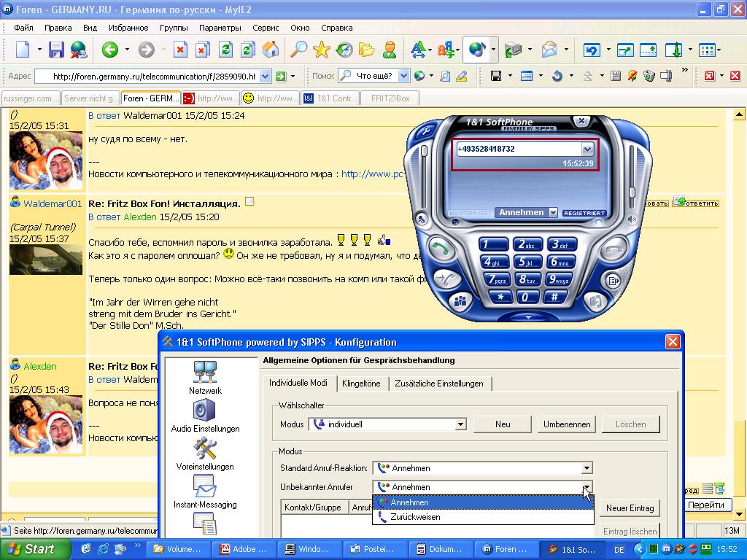Click the ответить reply button

click(695, 203)
